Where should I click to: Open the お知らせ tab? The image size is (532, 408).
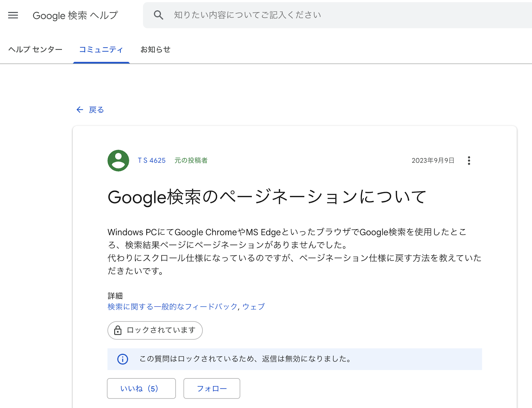(x=155, y=50)
